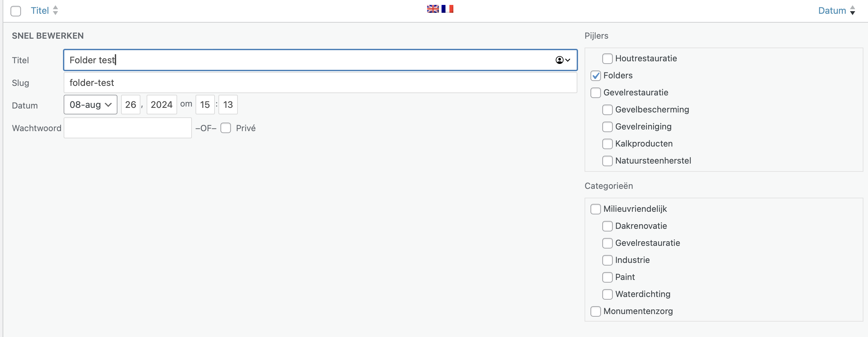Image resolution: width=868 pixels, height=337 pixels.
Task: Uncheck the Folders pijler checkbox
Action: coord(595,76)
